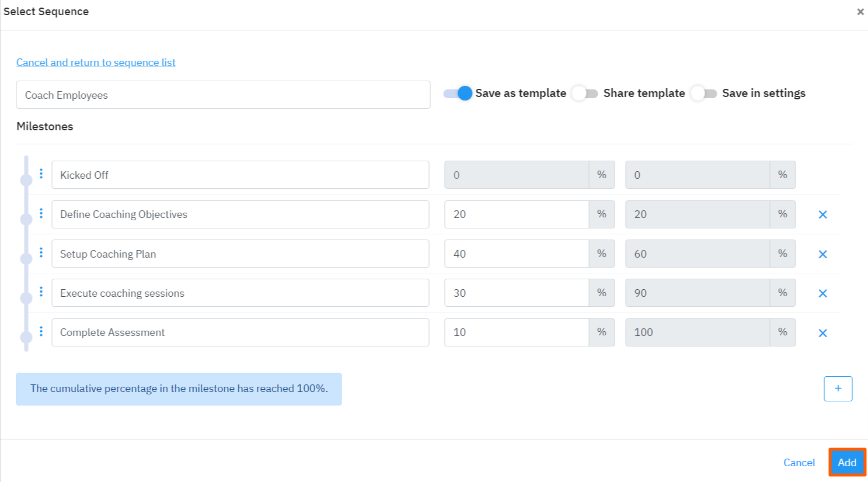This screenshot has width=868, height=482.
Task: Select the Kicked Off milestone name field
Action: tap(240, 174)
